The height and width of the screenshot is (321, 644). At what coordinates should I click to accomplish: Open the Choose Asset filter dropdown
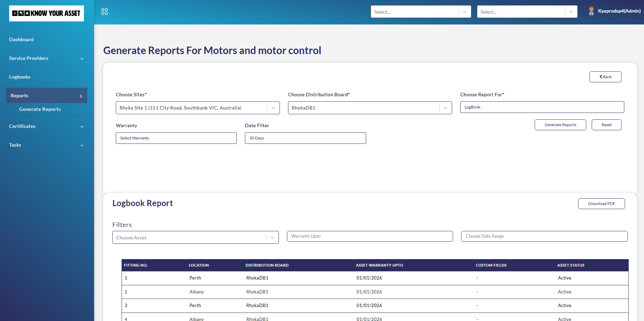tap(195, 238)
